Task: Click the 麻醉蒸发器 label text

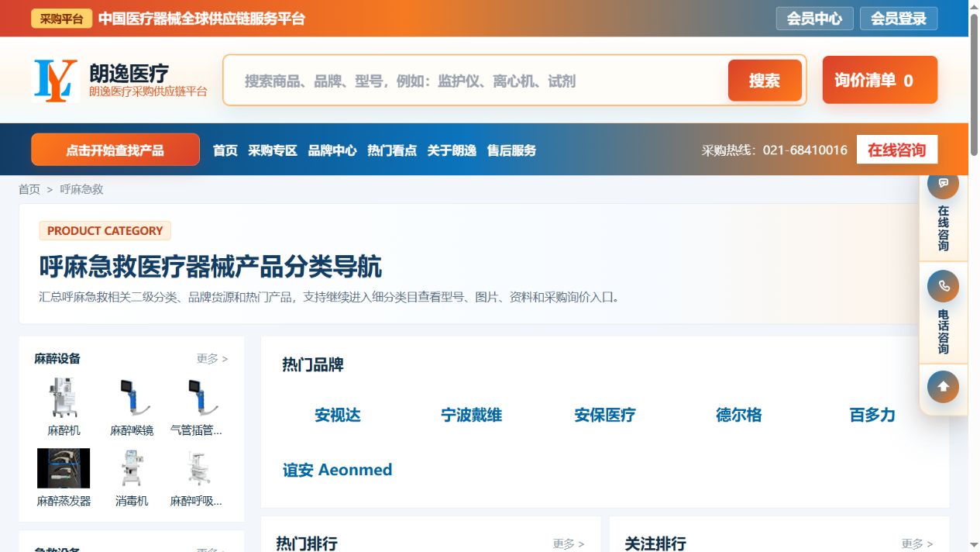Action: click(64, 501)
